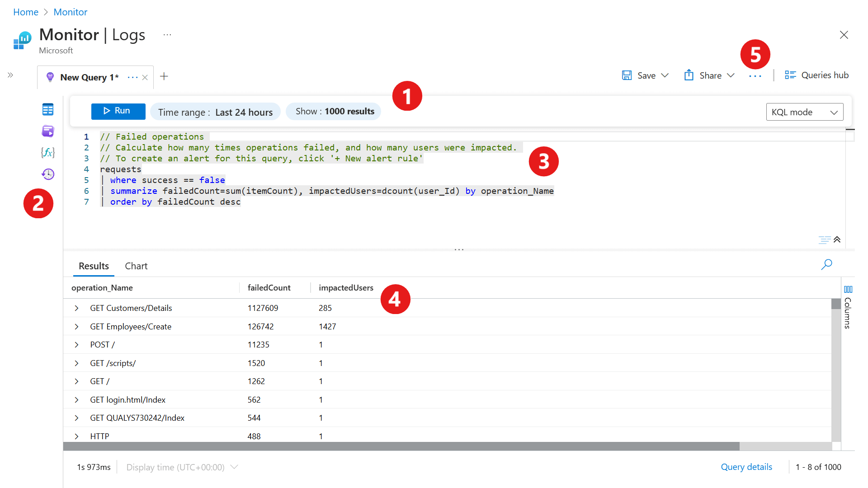Open the Query details link
Screen dimensions: 868x488
746,467
